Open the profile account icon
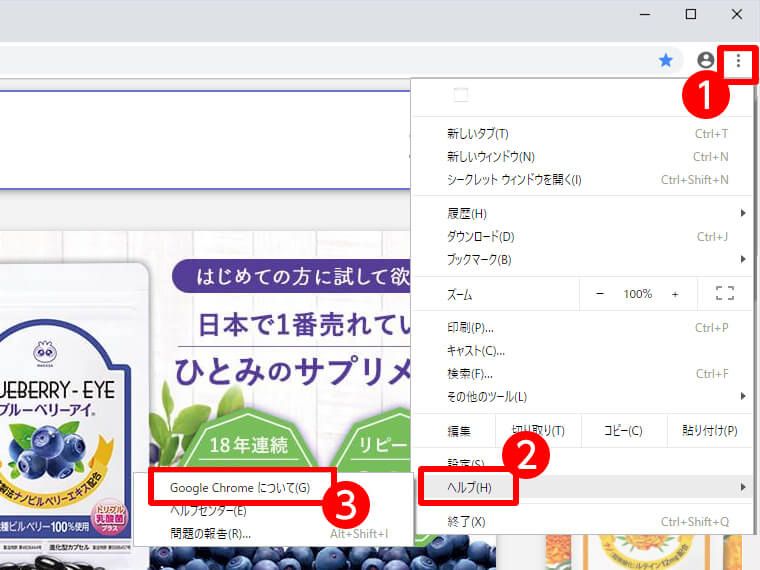The height and width of the screenshot is (570, 760). tap(706, 61)
